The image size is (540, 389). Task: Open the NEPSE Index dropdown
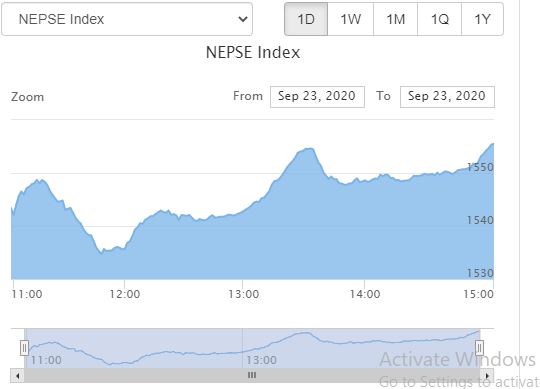[127, 19]
